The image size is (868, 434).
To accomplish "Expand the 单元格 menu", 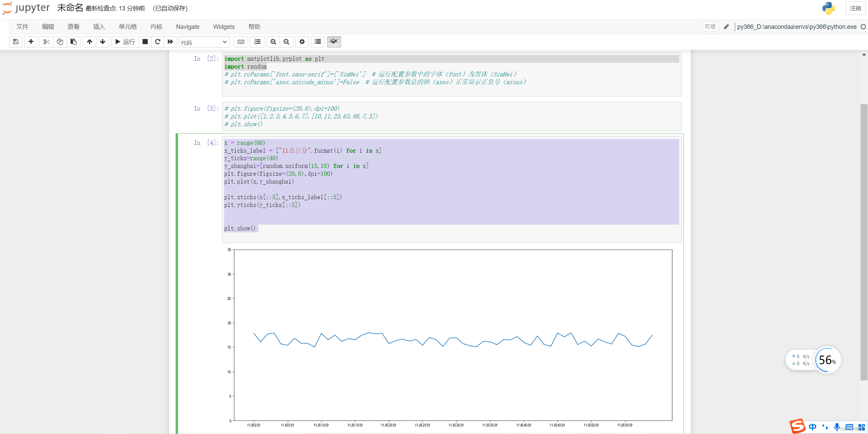I will [x=128, y=27].
